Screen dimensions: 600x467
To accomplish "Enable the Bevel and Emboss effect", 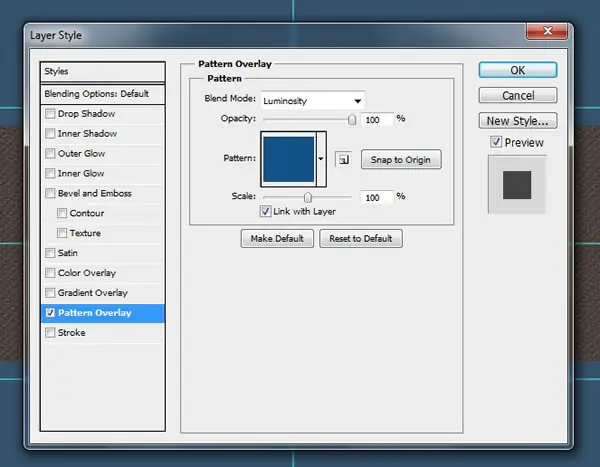I will pos(50,193).
